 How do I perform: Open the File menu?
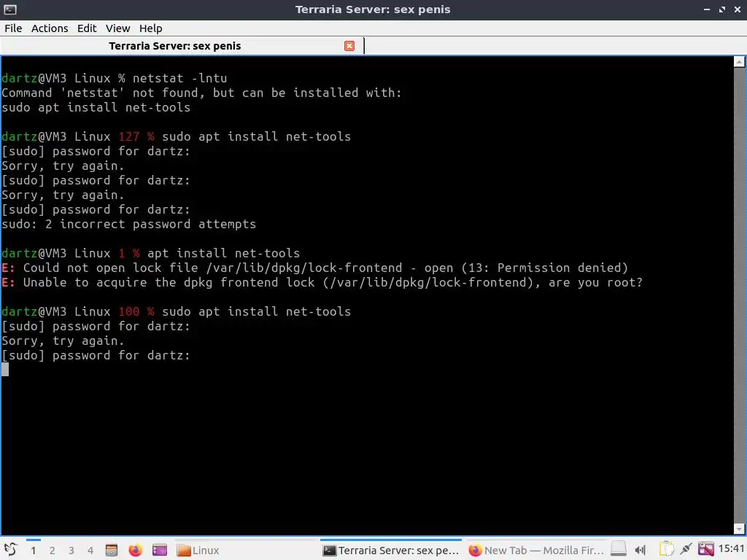point(13,28)
